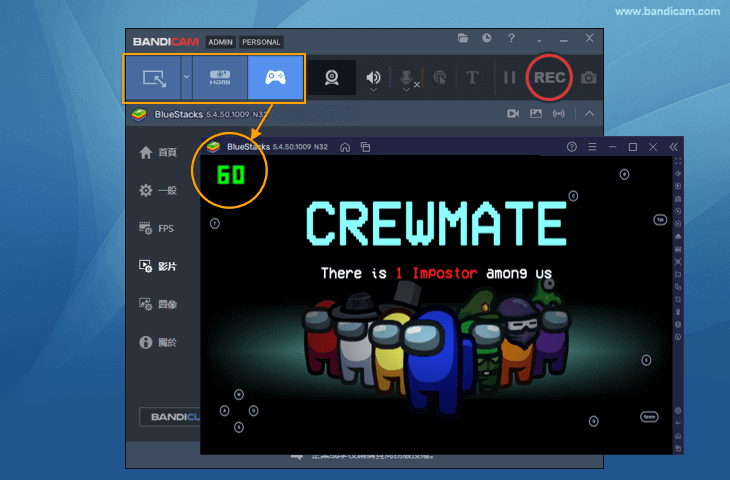Open the screen mode dropdown arrow
The height and width of the screenshot is (480, 730).
point(186,77)
